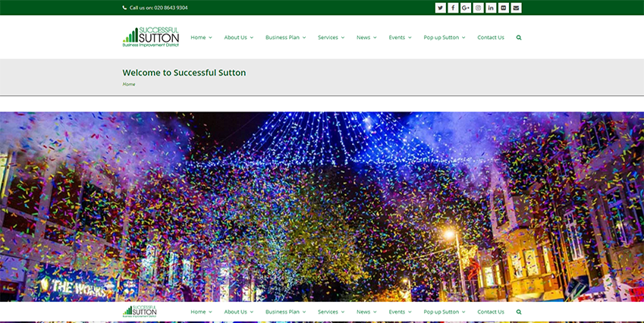Open the Twitter social icon

click(x=440, y=8)
